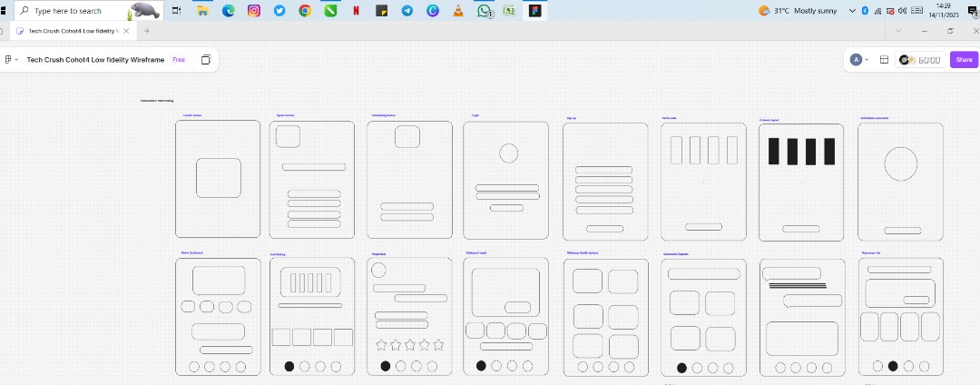Open Instagram from taskbar
980x385 pixels.
coord(254,11)
